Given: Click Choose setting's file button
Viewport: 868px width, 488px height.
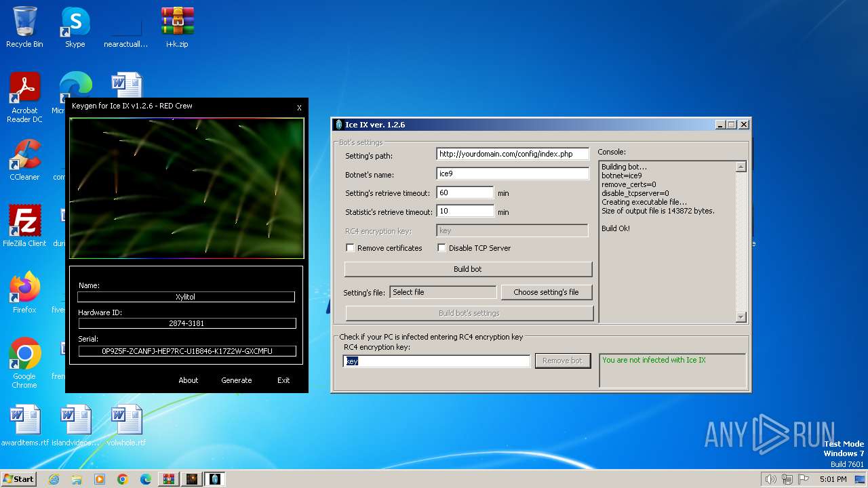Looking at the screenshot, I should [546, 292].
